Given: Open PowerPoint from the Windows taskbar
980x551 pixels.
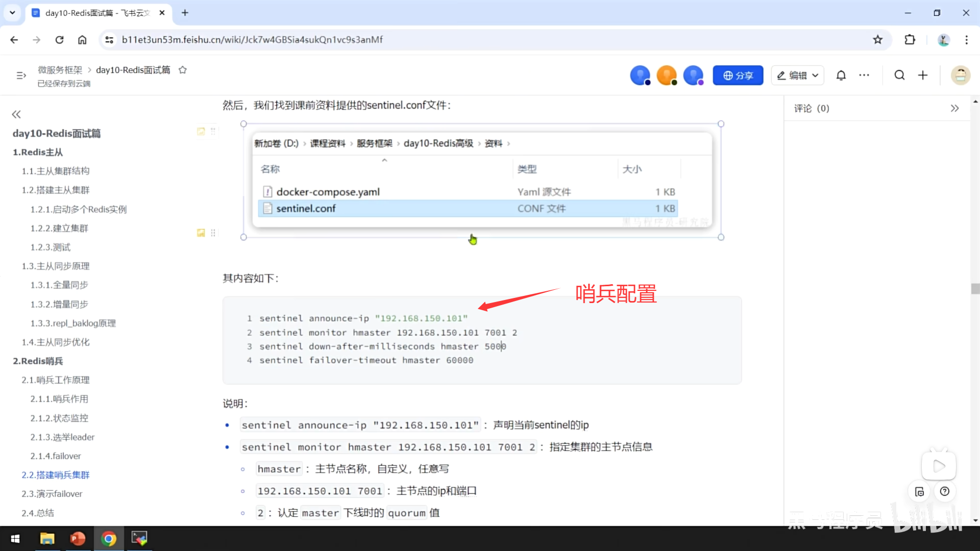Looking at the screenshot, I should (x=78, y=538).
